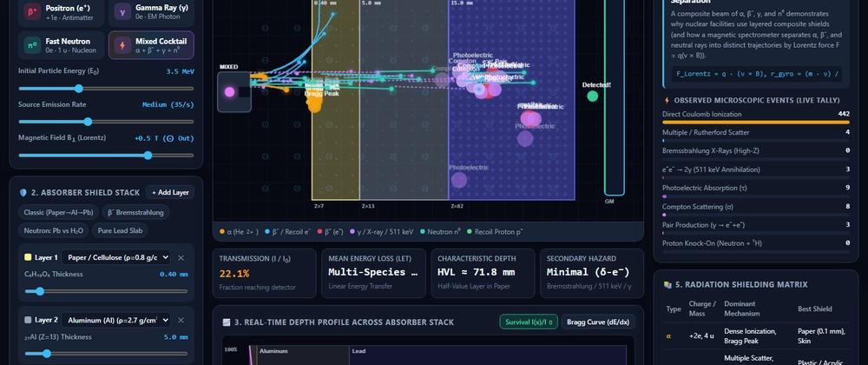Click the Compton Scattering tally row
This screenshot has height=365, width=868.
(756, 209)
